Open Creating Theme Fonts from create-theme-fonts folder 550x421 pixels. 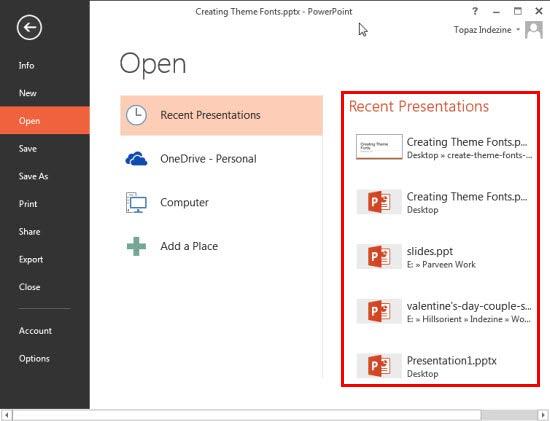[x=444, y=148]
